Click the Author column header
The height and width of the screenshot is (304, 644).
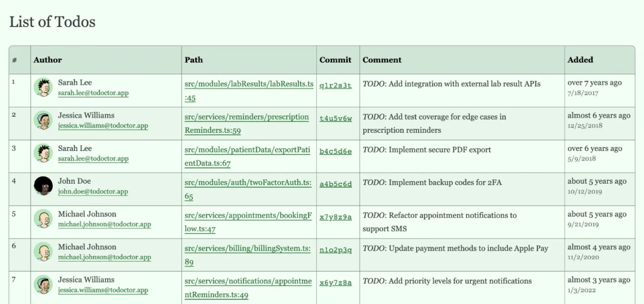(x=48, y=59)
